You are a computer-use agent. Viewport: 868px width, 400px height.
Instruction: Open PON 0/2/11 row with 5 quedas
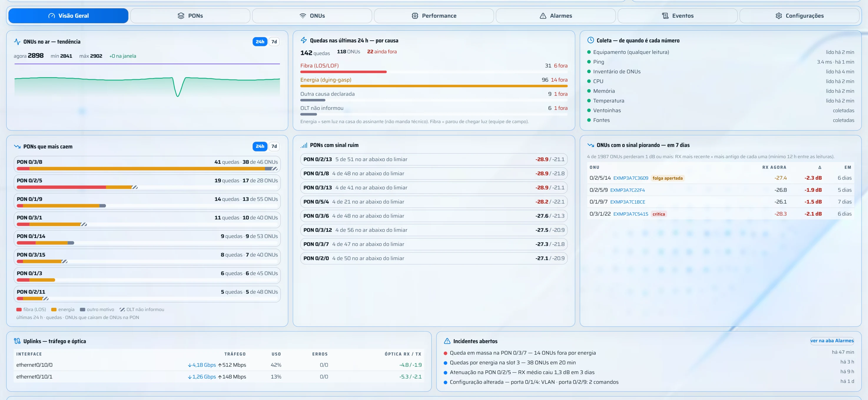[147, 294]
